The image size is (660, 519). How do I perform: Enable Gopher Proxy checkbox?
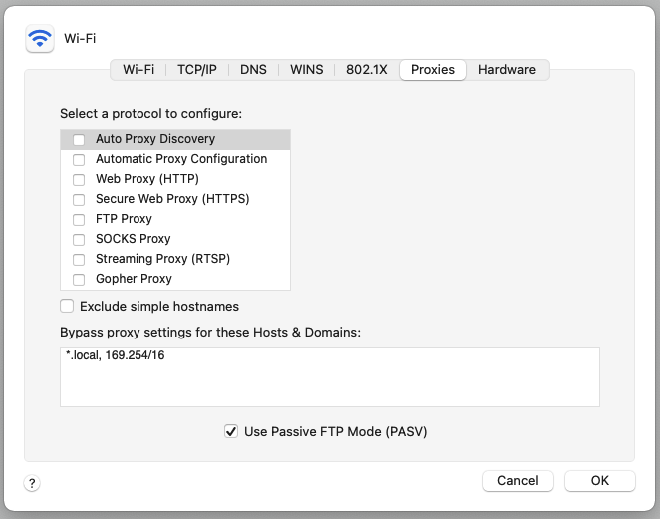(x=79, y=280)
